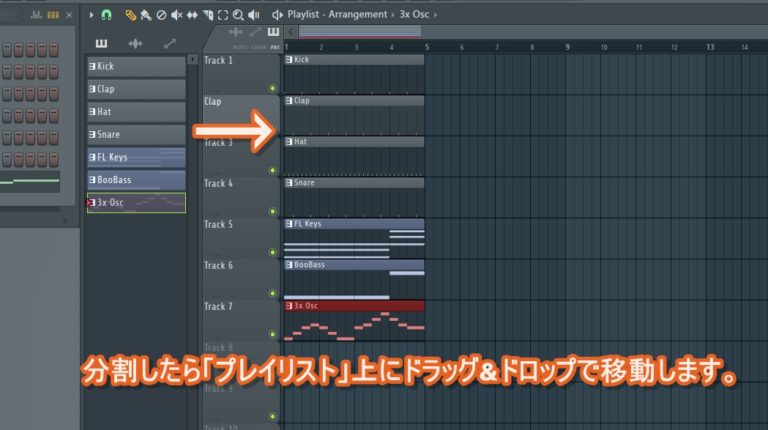Select the Slip tool icon
Viewport: 768px width, 430px height.
[192, 15]
